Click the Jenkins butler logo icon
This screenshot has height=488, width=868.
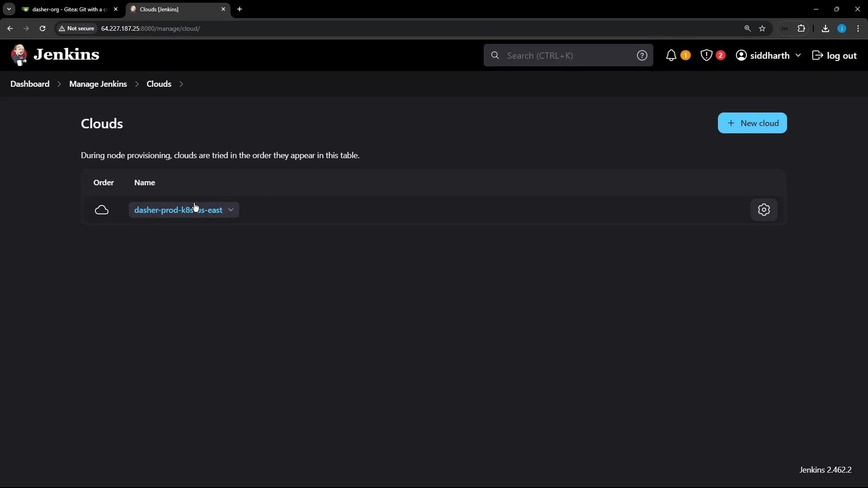tap(19, 55)
